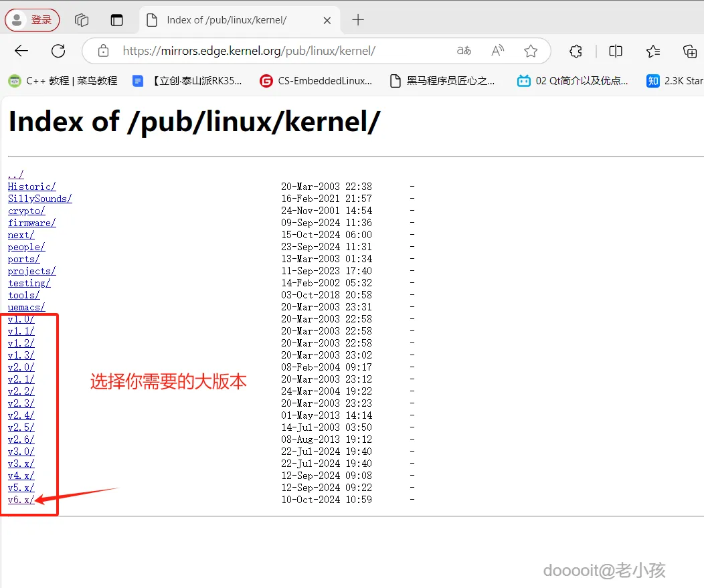Open the collections icon
704x588 pixels.
point(690,51)
